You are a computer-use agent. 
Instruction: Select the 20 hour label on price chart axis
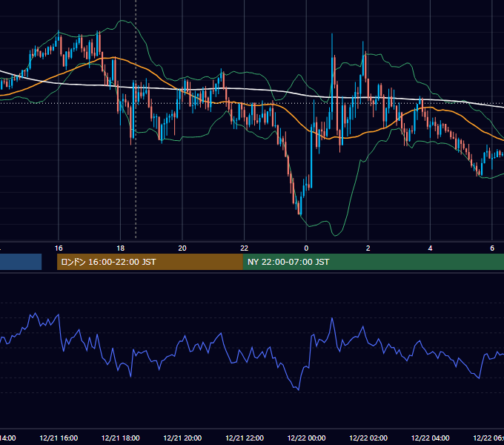(182, 248)
